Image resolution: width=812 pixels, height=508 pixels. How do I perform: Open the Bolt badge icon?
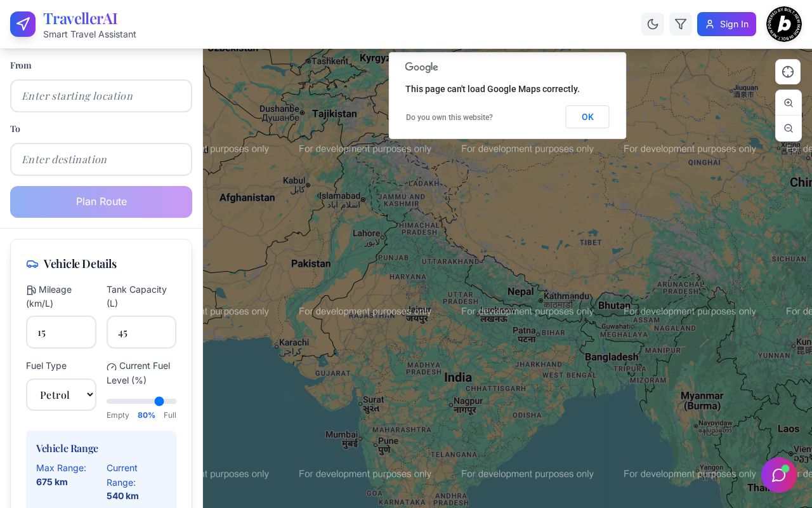coord(784,24)
